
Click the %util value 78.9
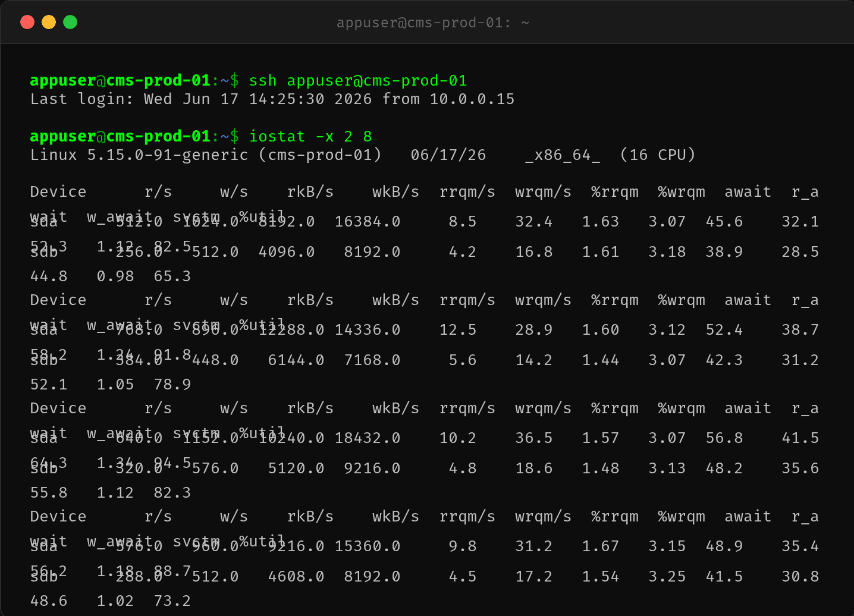[172, 384]
